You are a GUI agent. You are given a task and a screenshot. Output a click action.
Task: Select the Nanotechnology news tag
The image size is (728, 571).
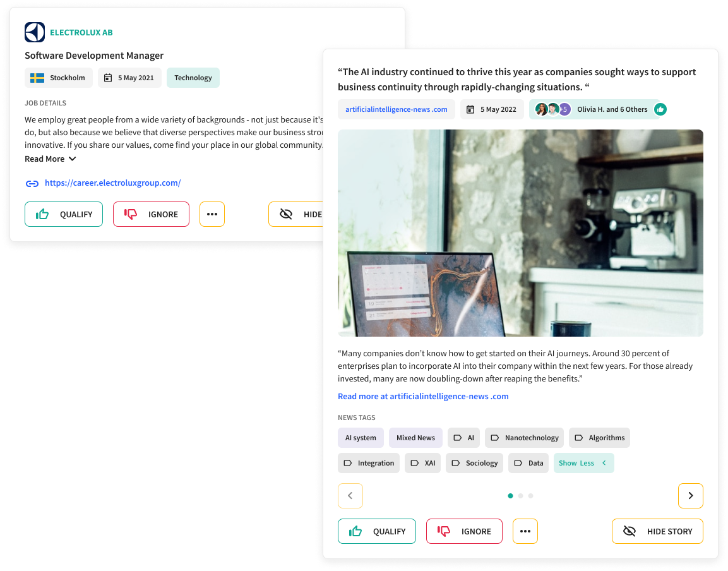click(525, 438)
